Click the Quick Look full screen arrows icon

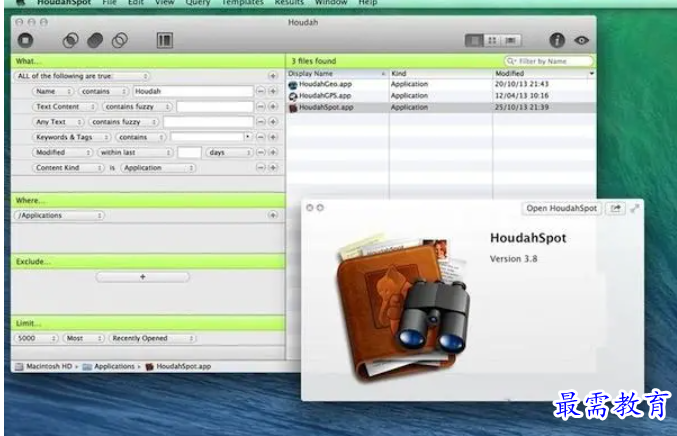[x=635, y=209]
